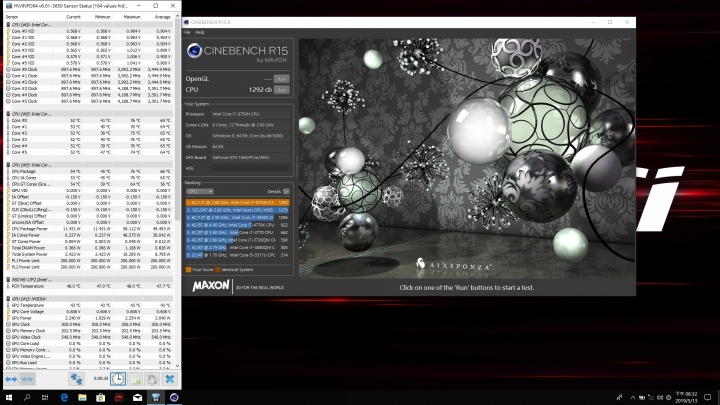
Task: Click the Minimum column header in HWiNFO
Action: click(97, 17)
